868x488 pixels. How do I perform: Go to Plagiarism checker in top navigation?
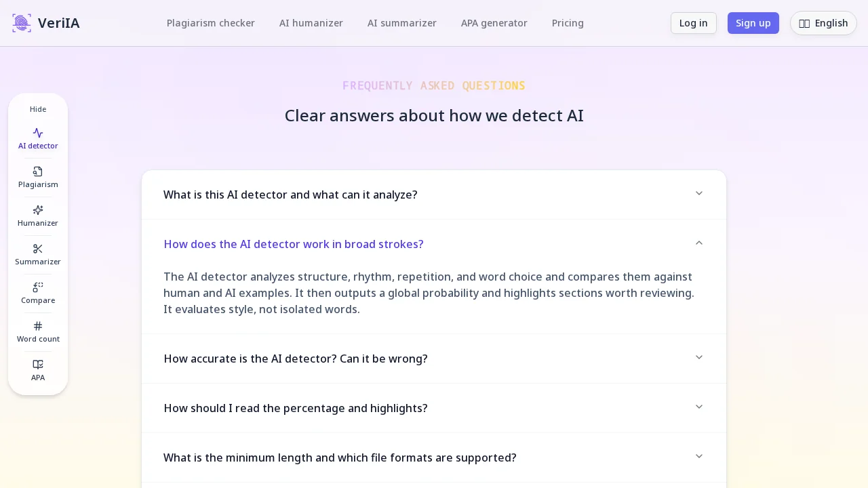211,23
